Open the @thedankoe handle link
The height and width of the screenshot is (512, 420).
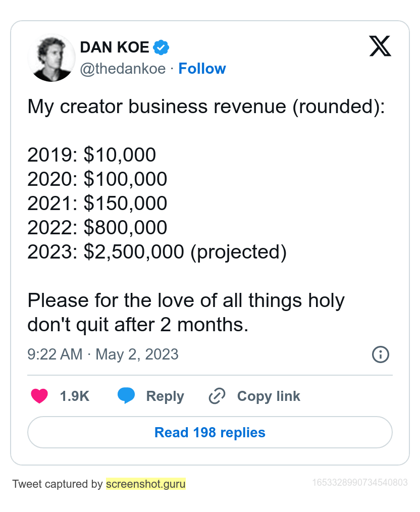click(x=123, y=69)
